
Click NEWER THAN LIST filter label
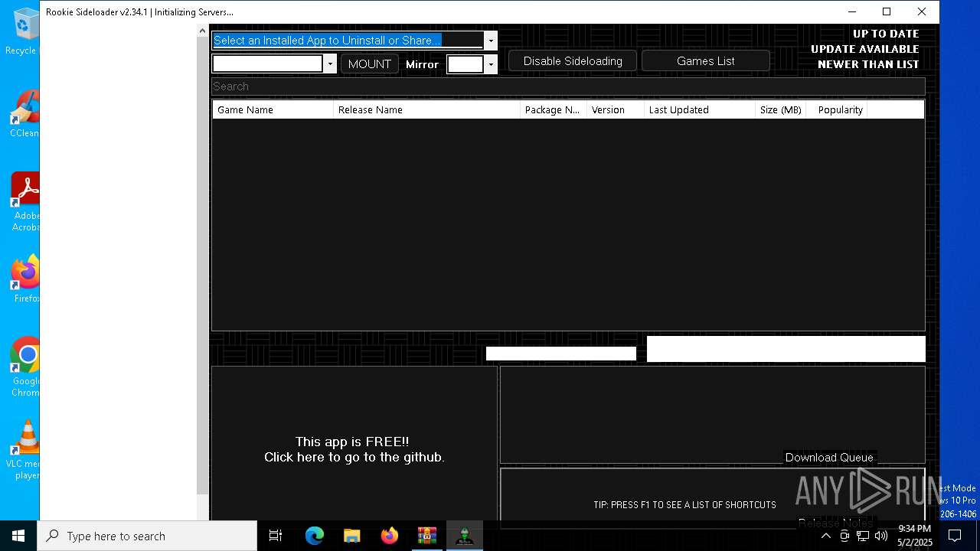point(868,64)
